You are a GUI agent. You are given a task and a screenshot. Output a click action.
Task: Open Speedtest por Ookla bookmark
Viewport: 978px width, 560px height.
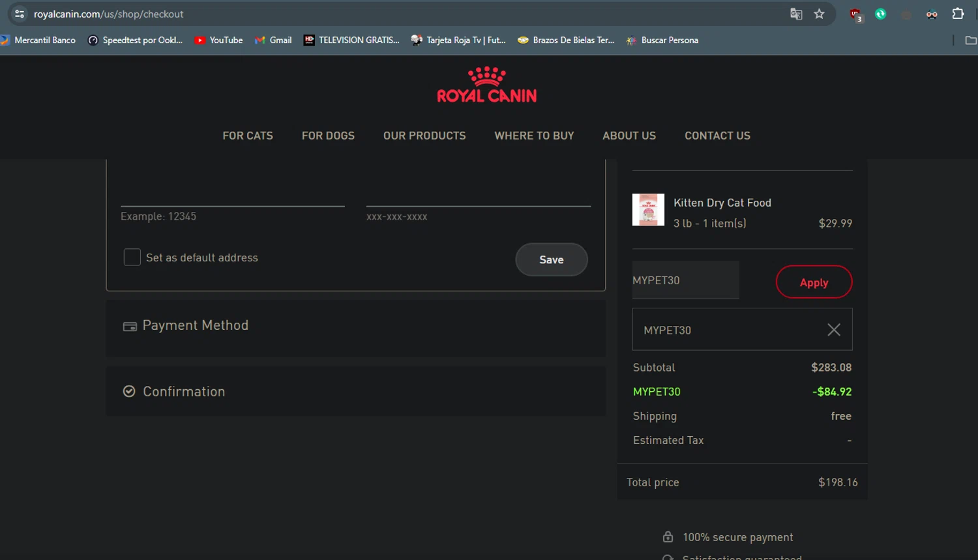[135, 40]
